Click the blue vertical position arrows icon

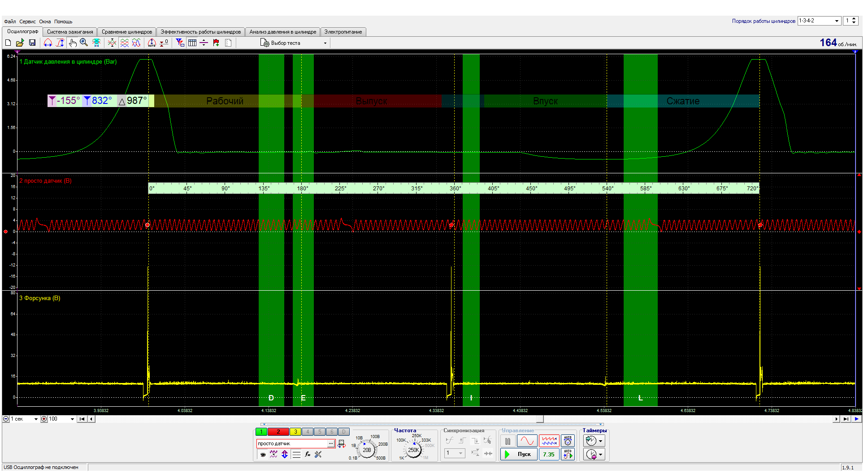coord(285,454)
